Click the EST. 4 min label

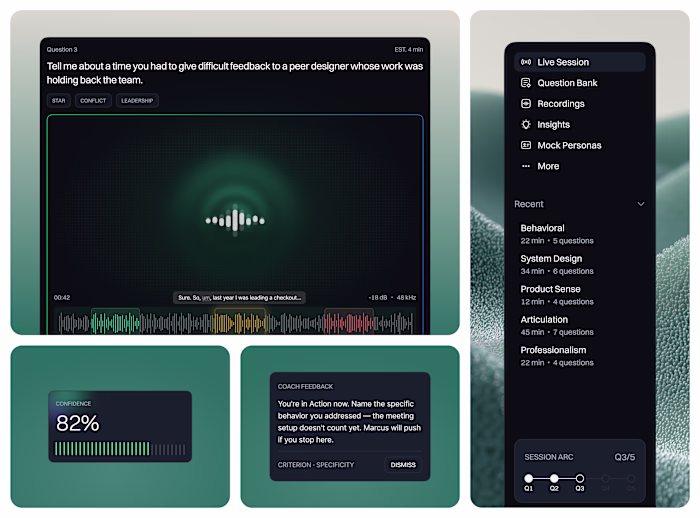408,50
